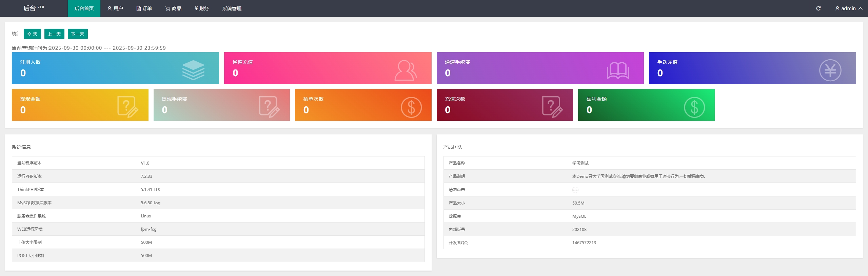Viewport: 868px width, 276px height.
Task: Click the 今天 button
Action: (x=32, y=34)
